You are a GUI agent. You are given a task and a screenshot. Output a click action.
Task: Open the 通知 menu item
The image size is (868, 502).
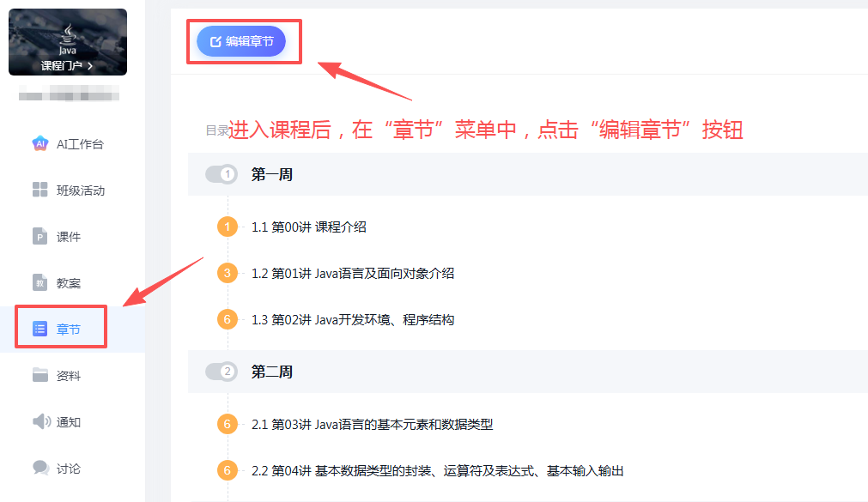69,422
